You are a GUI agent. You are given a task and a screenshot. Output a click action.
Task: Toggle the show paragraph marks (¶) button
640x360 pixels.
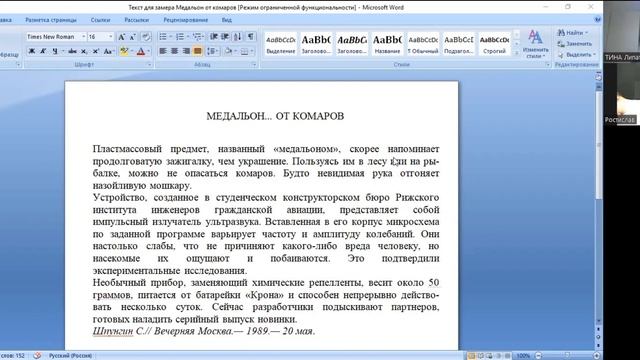251,37
